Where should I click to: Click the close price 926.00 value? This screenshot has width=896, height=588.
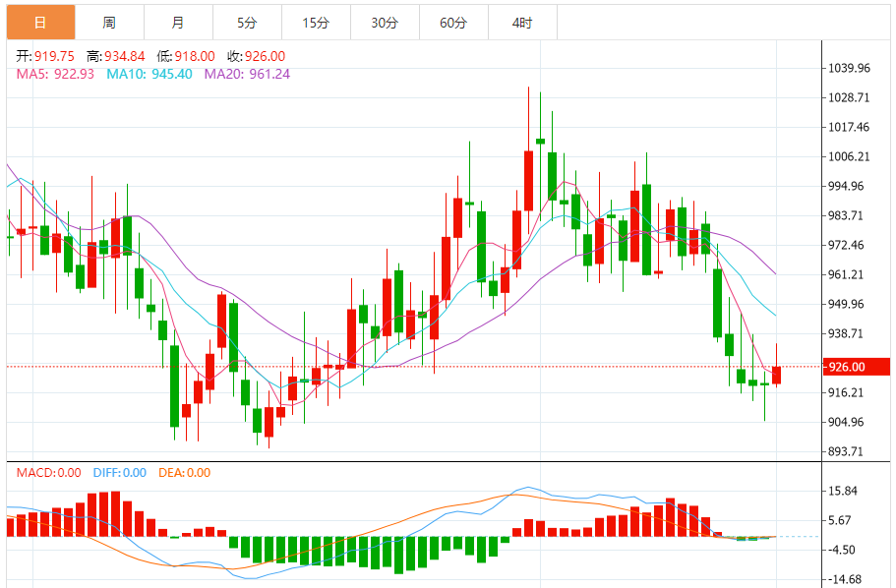click(266, 56)
